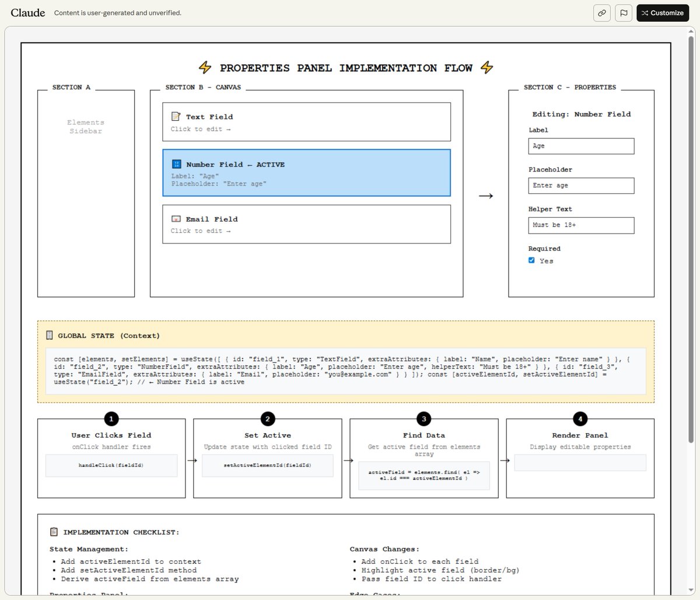
Task: Select the Text Field canvas card
Action: coord(306,122)
